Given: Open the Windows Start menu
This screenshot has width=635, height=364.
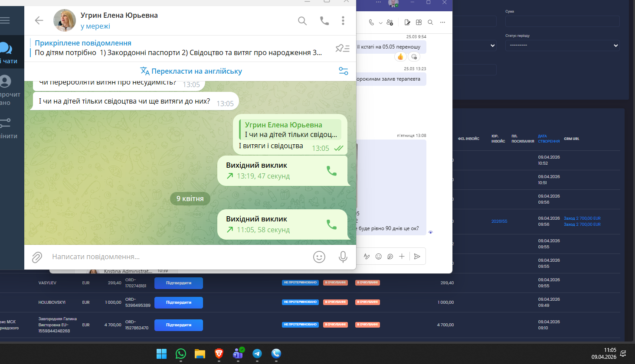Looking at the screenshot, I should (161, 354).
